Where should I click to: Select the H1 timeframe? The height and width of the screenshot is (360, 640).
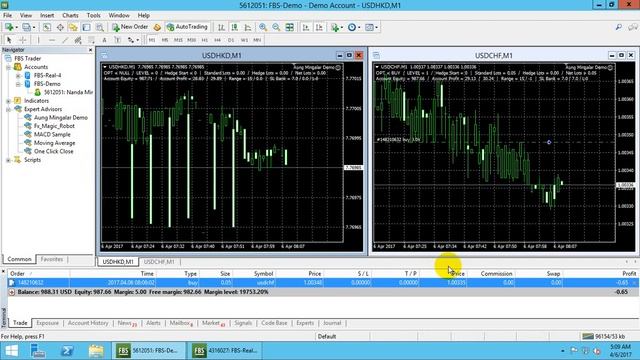(x=205, y=40)
